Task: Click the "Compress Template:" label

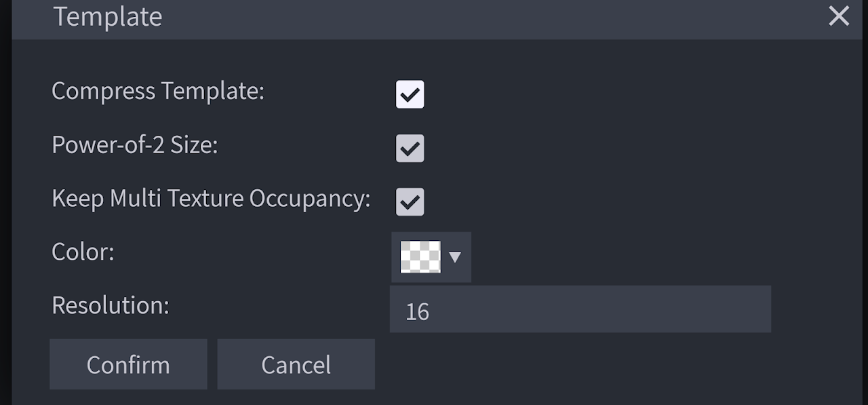Action: [x=158, y=91]
